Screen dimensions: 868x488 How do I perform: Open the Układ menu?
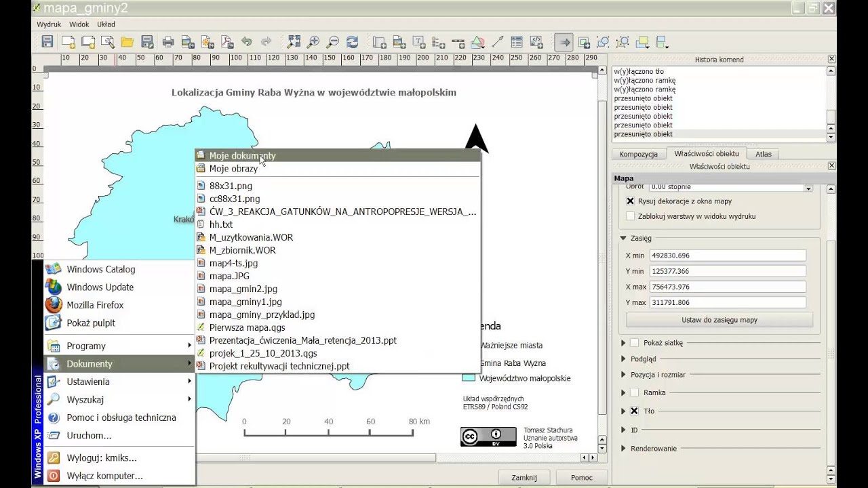[106, 24]
